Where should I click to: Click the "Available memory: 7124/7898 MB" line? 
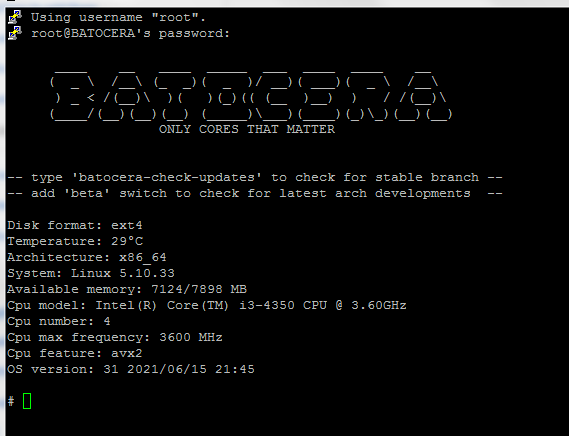point(127,289)
